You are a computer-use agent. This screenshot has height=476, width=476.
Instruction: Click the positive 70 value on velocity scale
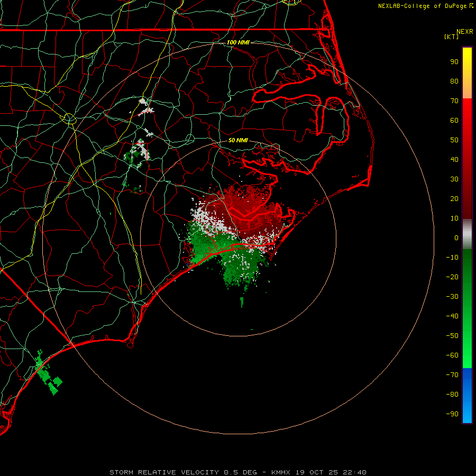(x=454, y=101)
